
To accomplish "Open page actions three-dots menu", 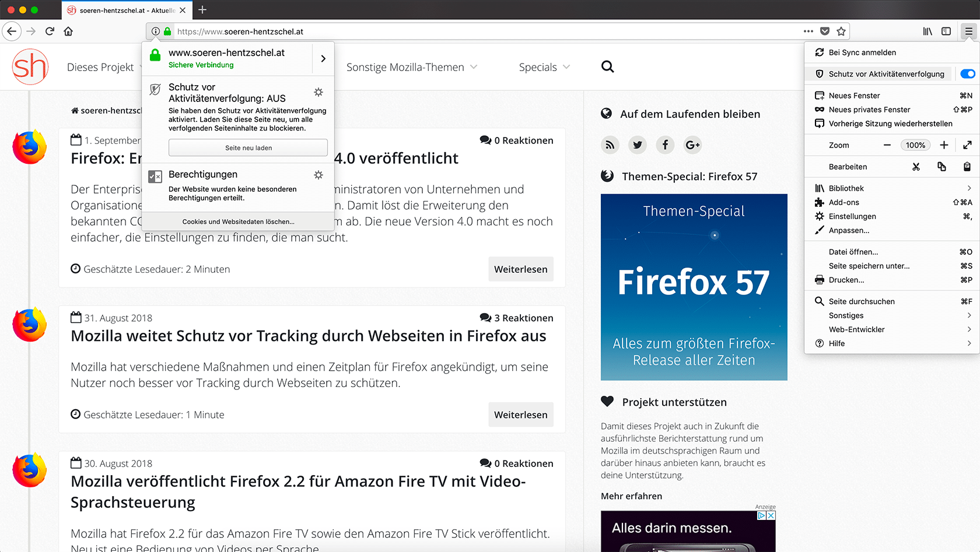I will (808, 31).
